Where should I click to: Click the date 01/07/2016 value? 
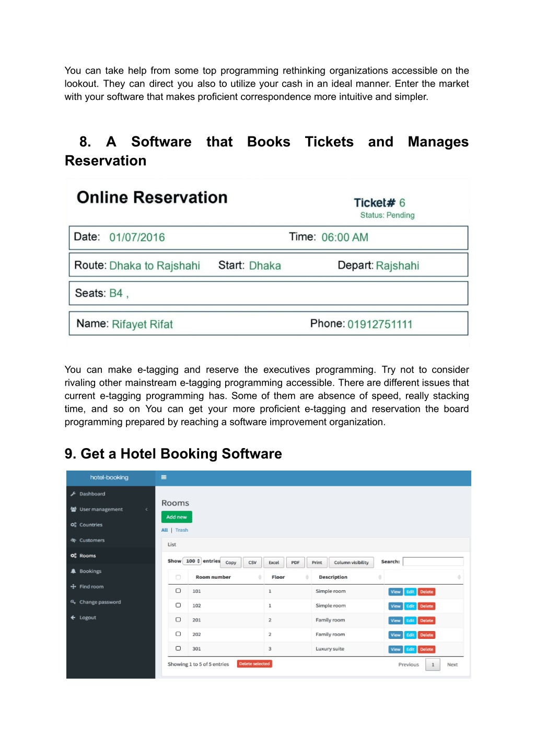137,237
